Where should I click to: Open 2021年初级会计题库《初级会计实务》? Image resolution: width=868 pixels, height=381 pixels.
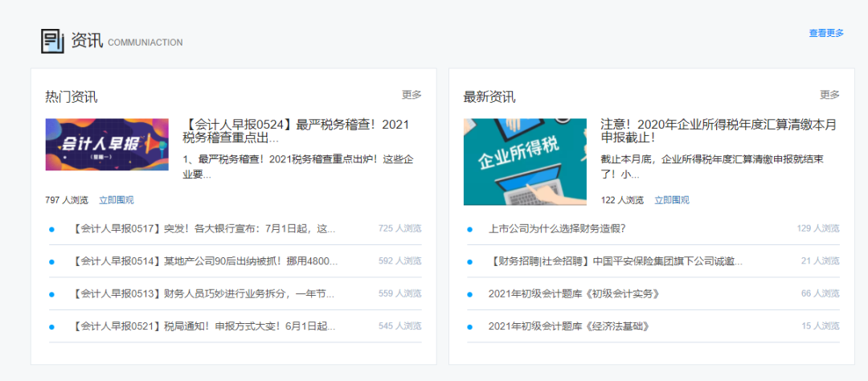[574, 294]
